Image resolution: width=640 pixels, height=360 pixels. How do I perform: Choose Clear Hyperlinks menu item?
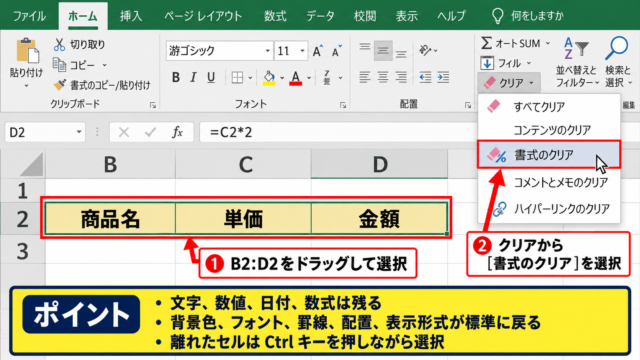pyautogui.click(x=549, y=209)
